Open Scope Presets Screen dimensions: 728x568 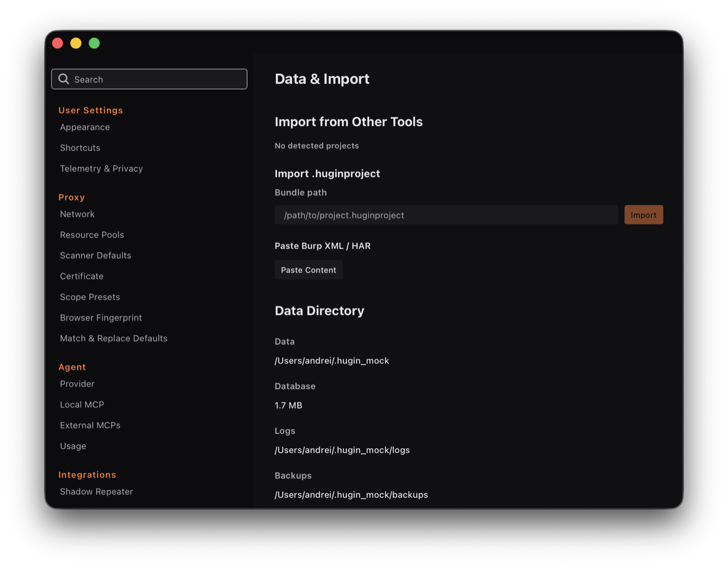[x=90, y=297]
